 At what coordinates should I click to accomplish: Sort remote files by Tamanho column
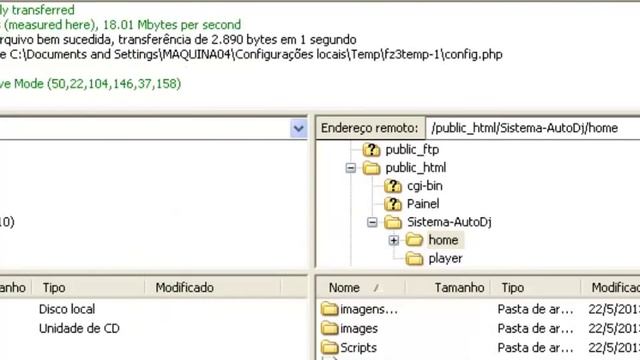click(448, 288)
